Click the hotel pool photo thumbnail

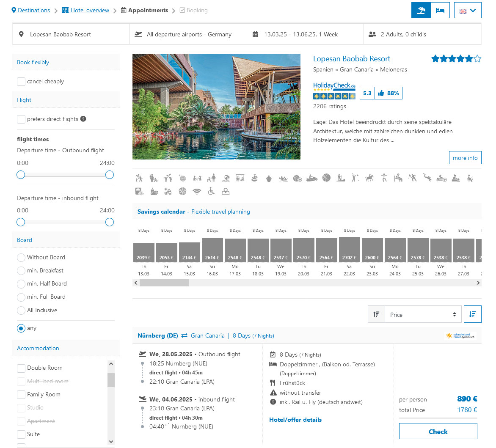[x=216, y=107]
